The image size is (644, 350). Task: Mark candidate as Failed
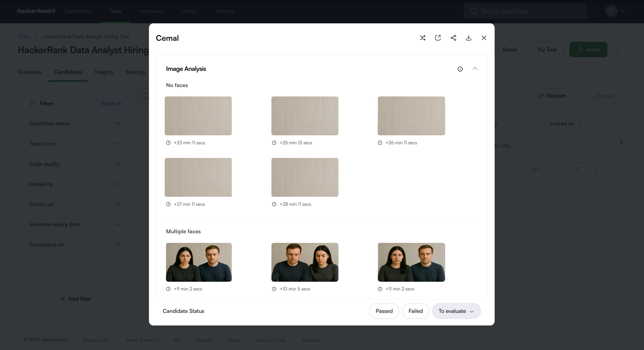(415, 311)
